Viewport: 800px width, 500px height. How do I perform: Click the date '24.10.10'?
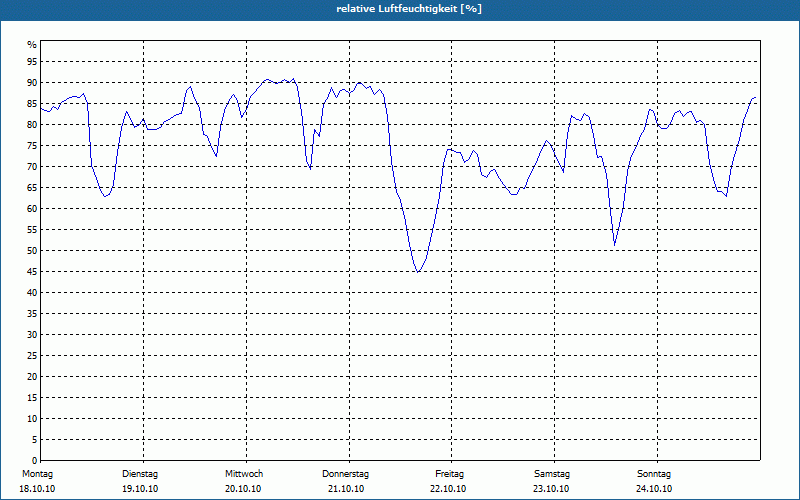654,489
